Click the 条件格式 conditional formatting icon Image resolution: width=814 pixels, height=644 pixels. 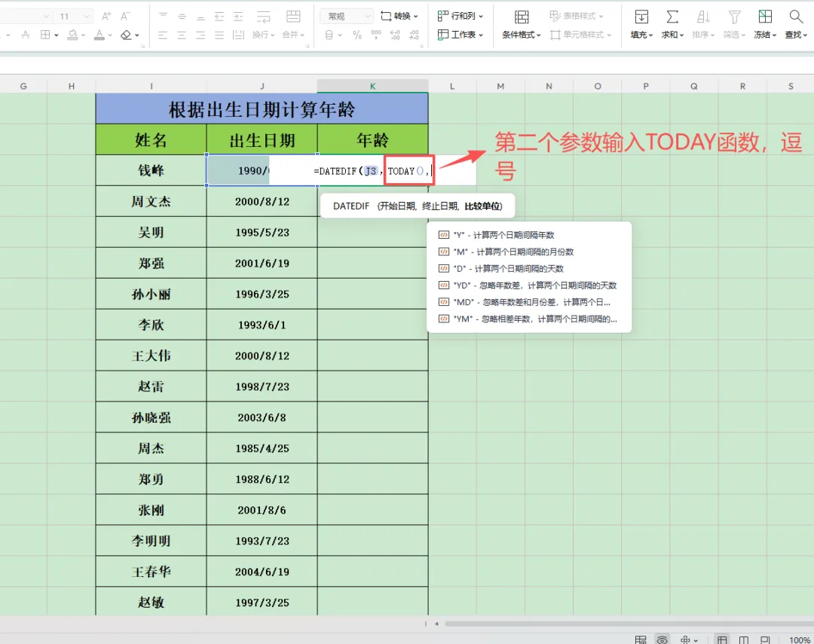[522, 17]
